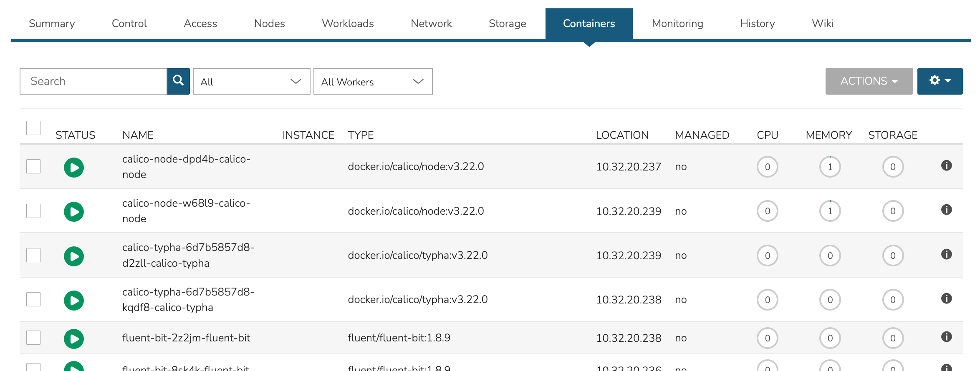
Task: Click running status icon of calico-node-dpd4b
Action: pyautogui.click(x=74, y=168)
